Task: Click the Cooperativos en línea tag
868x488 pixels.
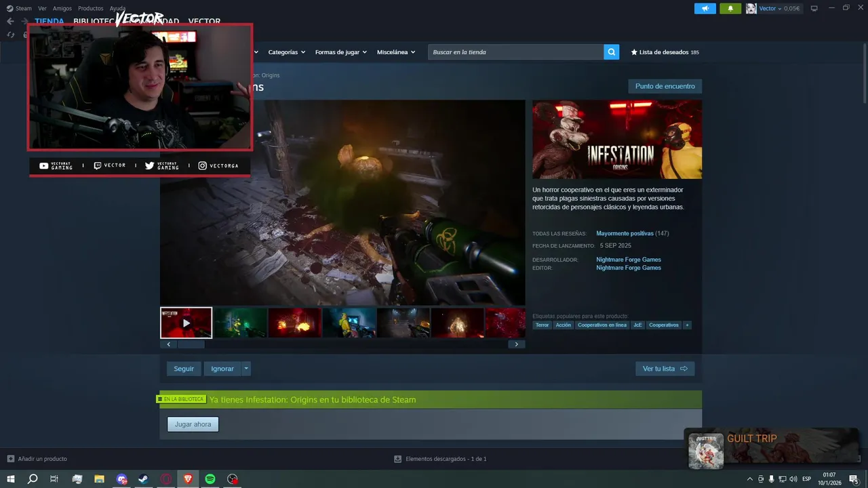Action: click(x=602, y=325)
